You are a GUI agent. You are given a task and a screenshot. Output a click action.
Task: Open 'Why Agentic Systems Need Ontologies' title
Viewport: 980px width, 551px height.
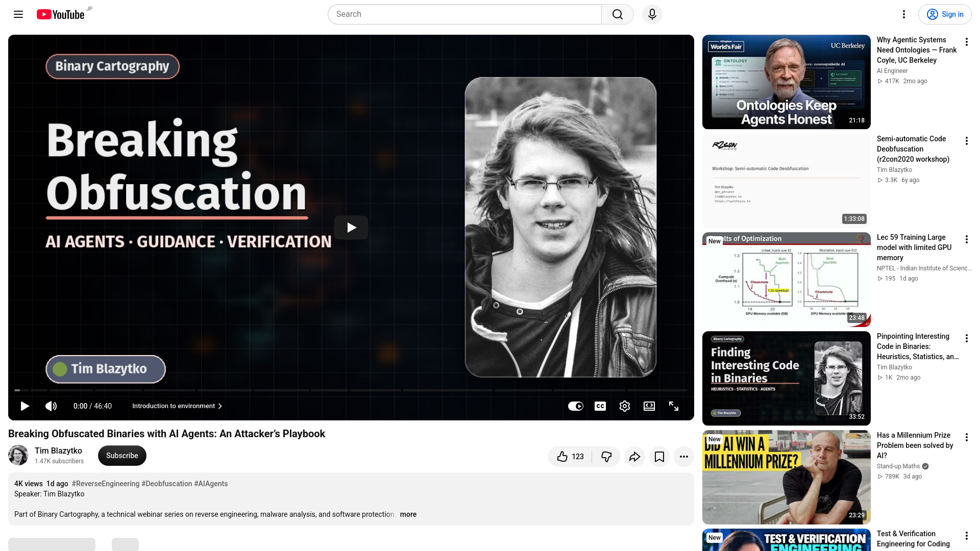[x=917, y=50]
